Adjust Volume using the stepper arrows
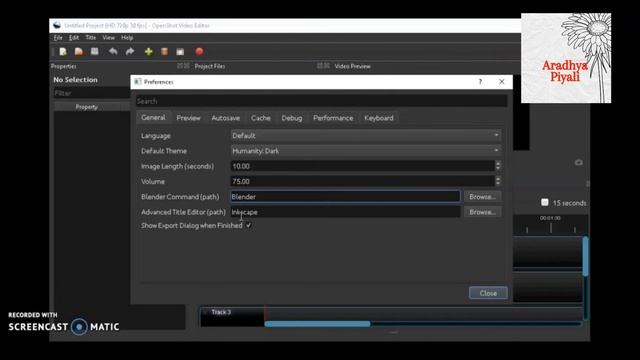 [x=498, y=181]
